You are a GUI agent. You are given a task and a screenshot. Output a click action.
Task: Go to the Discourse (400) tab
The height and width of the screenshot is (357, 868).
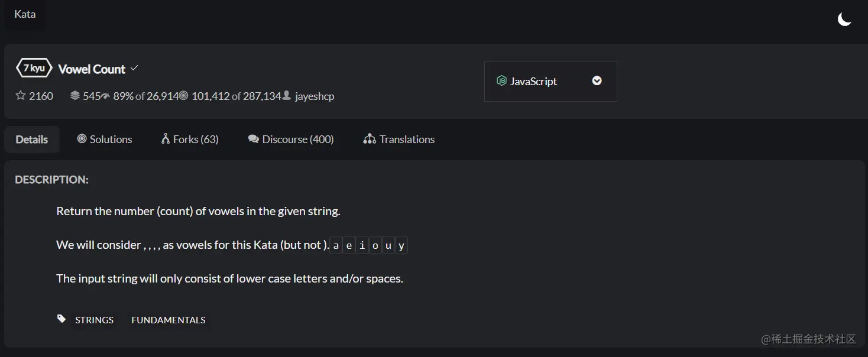tap(291, 139)
